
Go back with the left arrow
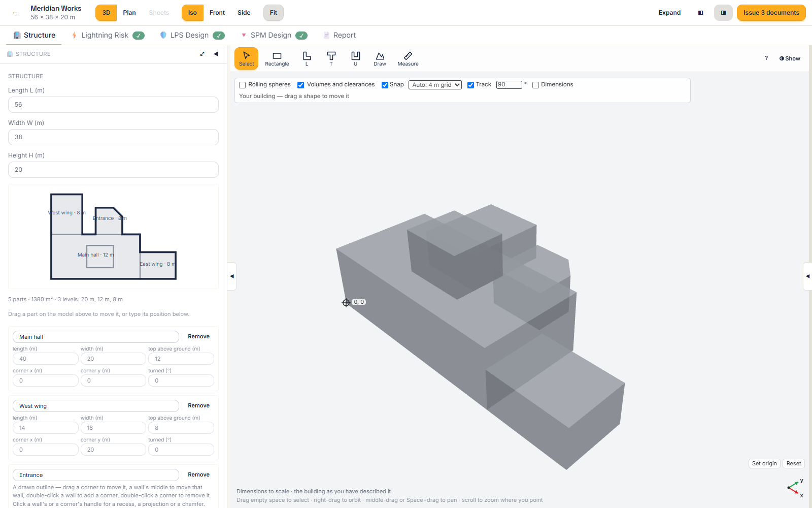(15, 13)
